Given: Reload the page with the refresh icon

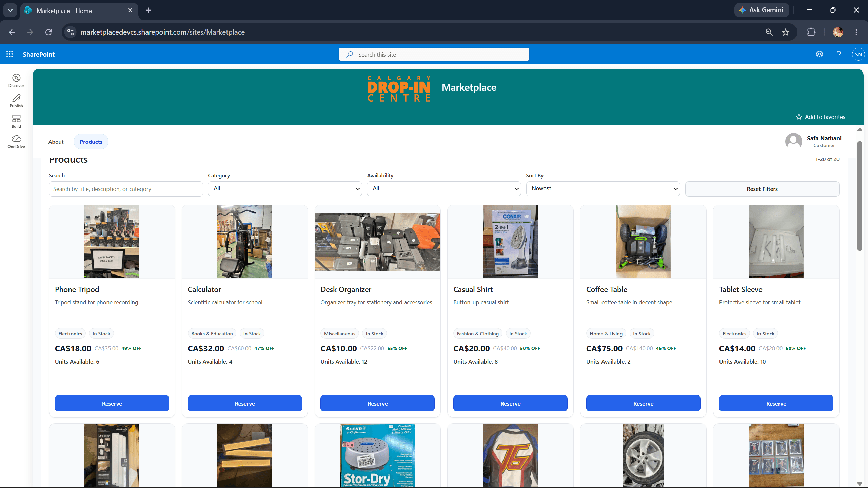Looking at the screenshot, I should pos(48,32).
